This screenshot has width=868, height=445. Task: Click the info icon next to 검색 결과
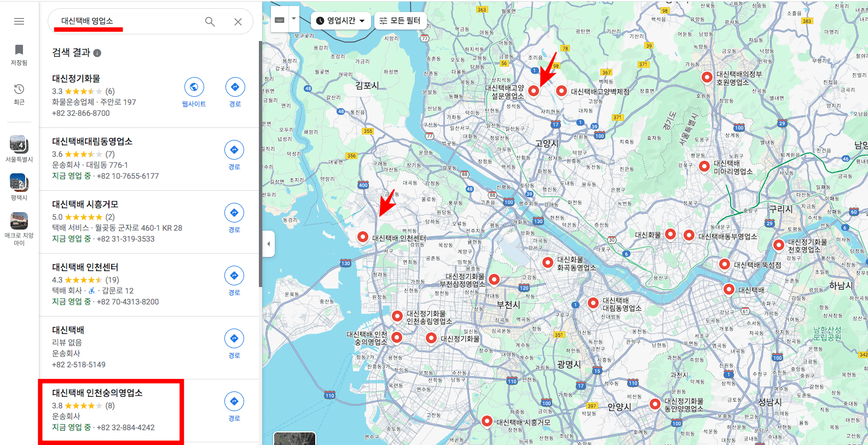(x=97, y=53)
